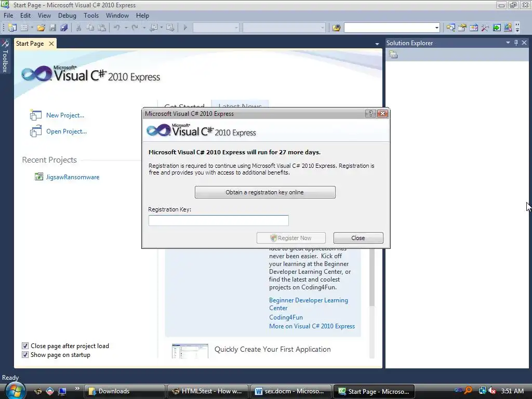532x399 pixels.
Task: Click the Registration Key input field
Action: 219,220
